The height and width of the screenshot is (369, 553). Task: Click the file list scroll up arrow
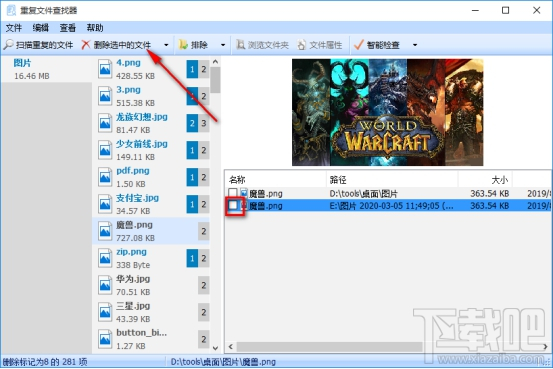coord(215,62)
